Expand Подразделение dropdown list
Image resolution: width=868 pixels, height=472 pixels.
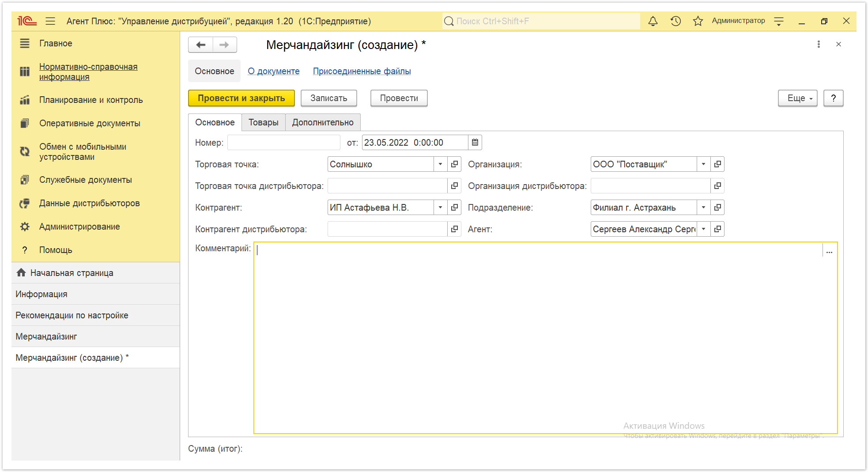pos(703,207)
